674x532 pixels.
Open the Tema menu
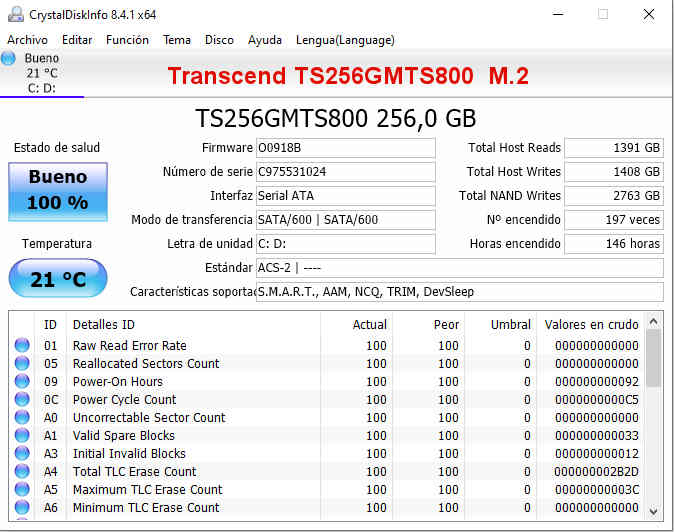pos(177,40)
